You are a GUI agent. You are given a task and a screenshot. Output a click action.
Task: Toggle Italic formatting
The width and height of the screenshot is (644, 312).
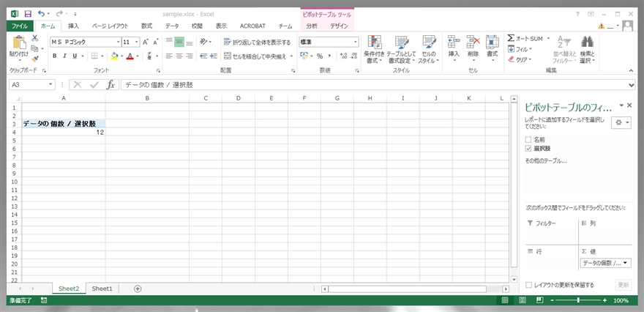click(x=64, y=56)
